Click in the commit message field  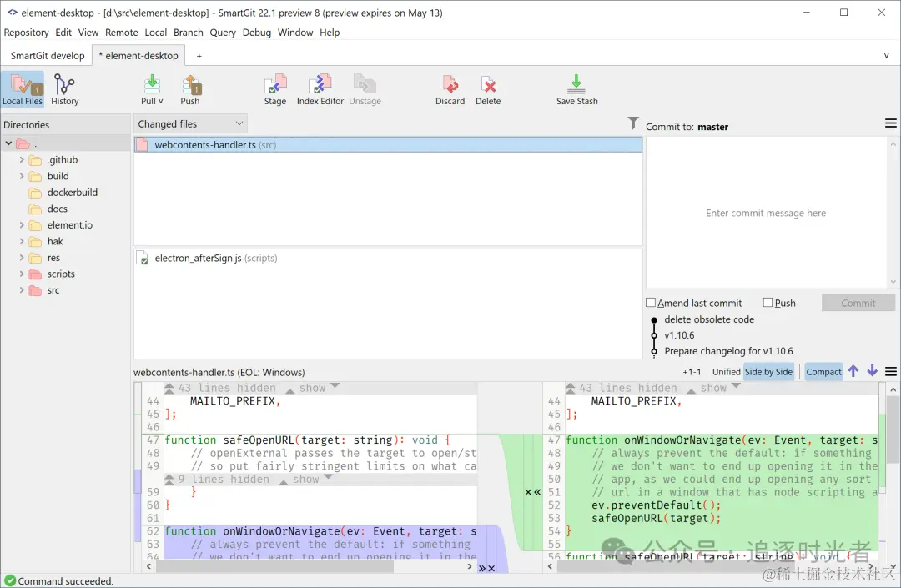[x=767, y=213]
